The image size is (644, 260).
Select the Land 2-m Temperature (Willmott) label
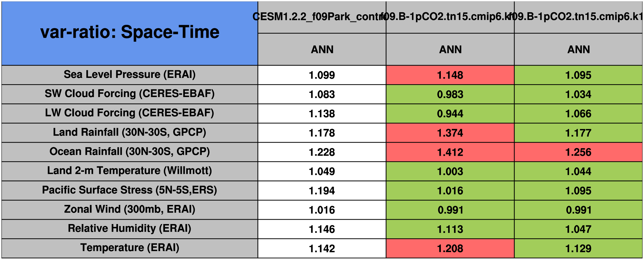(130, 171)
